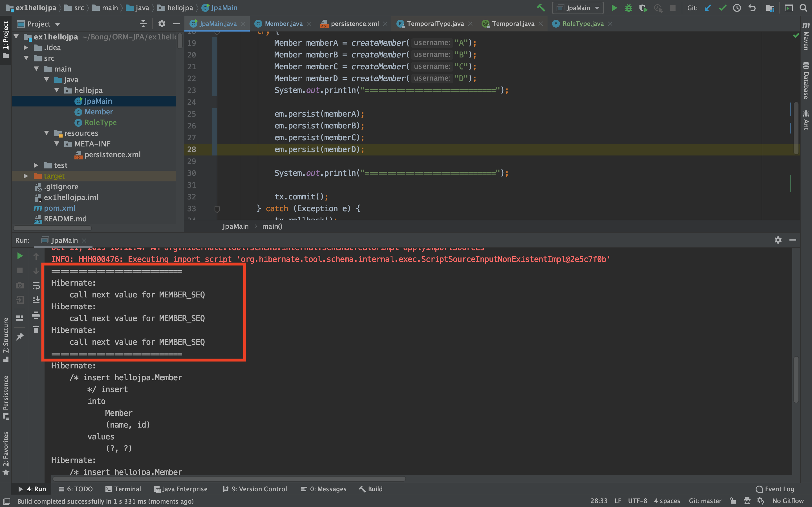Open the persistence.xml editor tab
Viewport: 812px width, 507px height.
point(354,24)
